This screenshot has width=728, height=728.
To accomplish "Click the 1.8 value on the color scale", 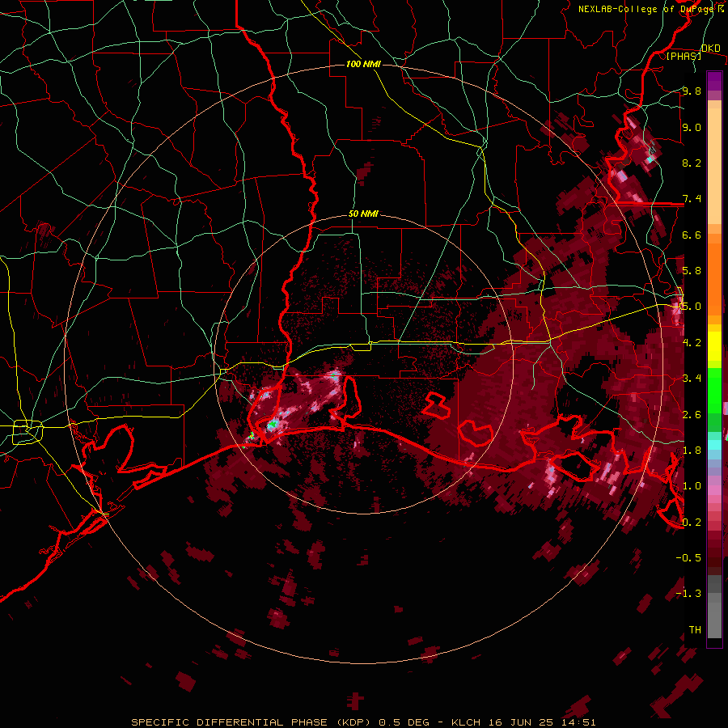I will [x=692, y=451].
